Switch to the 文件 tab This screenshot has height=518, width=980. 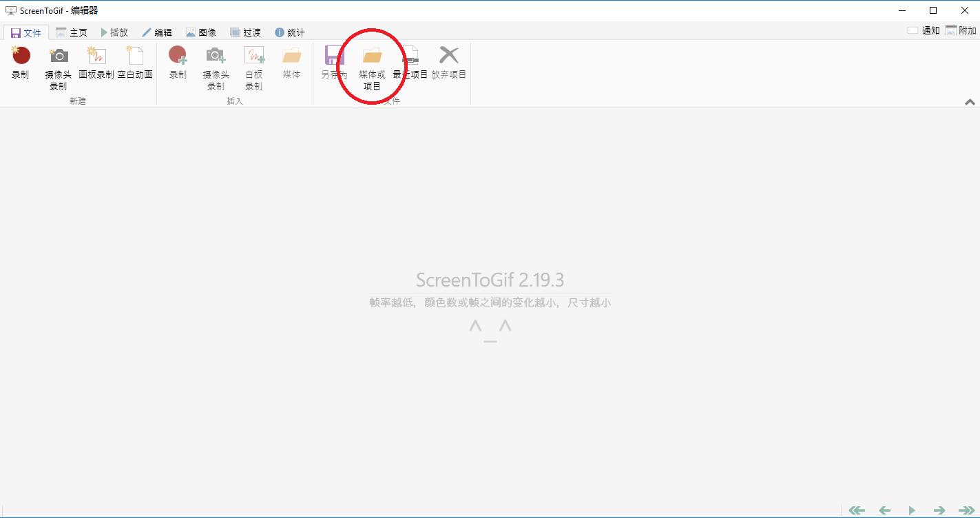[26, 32]
